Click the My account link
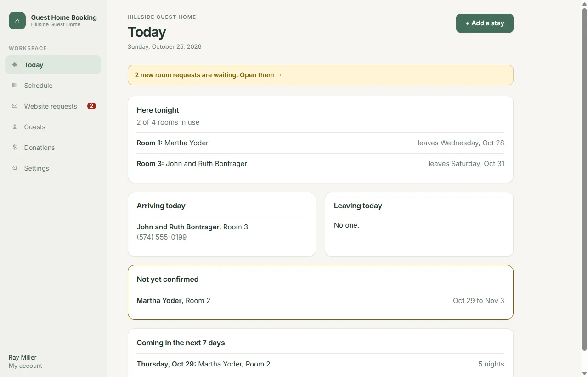This screenshot has height=377, width=588. 25,366
